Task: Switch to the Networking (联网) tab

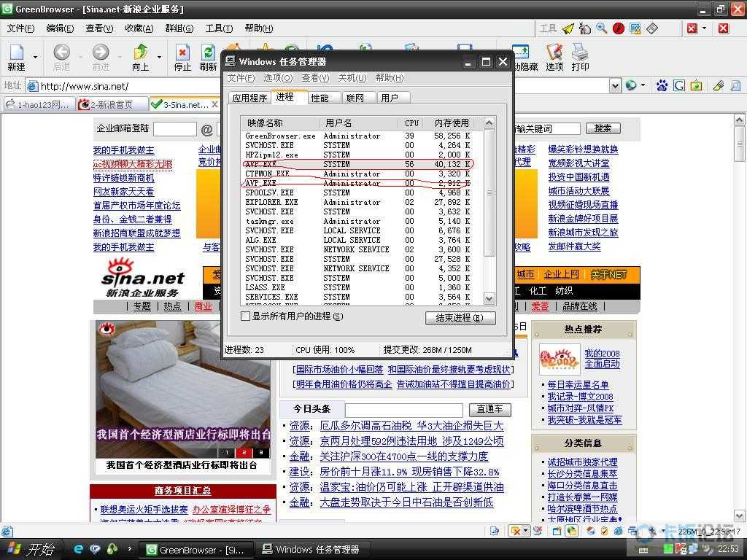Action: (355, 98)
